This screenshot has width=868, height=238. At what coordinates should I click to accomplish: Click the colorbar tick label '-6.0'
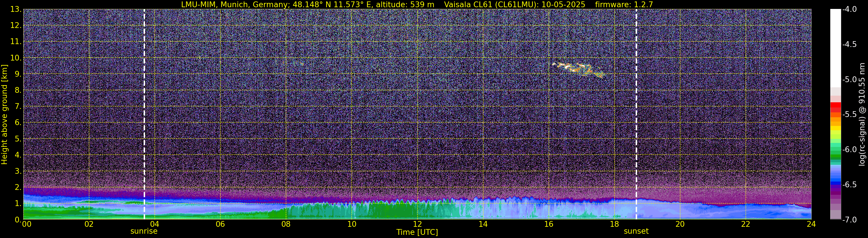pos(850,150)
